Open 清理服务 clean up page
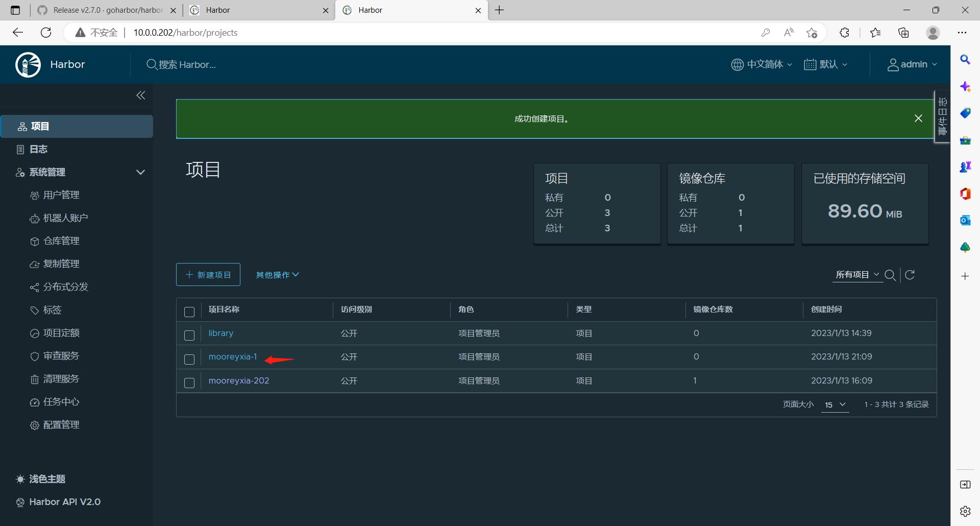This screenshot has height=526, width=980. click(61, 379)
